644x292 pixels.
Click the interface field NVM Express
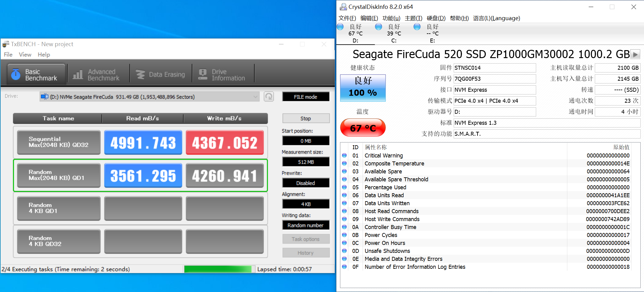tap(495, 90)
